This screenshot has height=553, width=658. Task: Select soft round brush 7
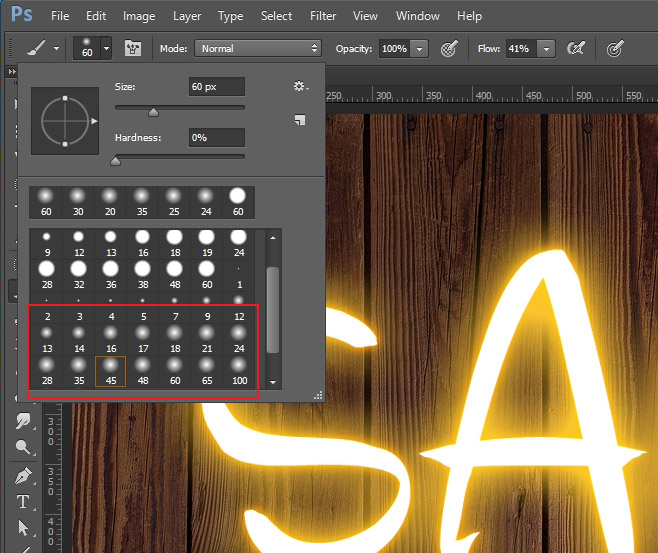175,309
